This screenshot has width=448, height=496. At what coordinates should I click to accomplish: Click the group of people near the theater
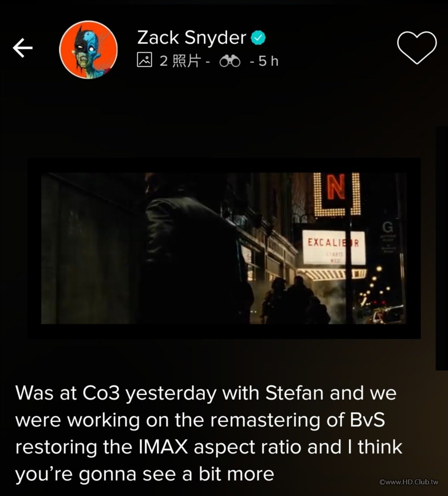click(x=295, y=301)
